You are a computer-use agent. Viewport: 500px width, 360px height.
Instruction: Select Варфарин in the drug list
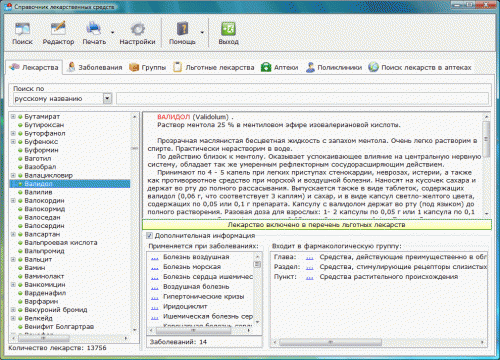pos(41,301)
